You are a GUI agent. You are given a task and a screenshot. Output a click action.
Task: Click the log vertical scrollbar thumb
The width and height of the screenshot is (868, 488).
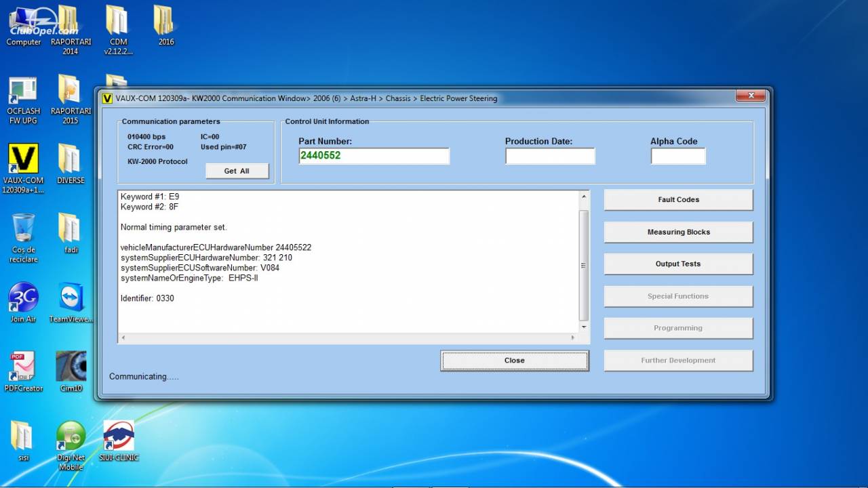point(584,265)
